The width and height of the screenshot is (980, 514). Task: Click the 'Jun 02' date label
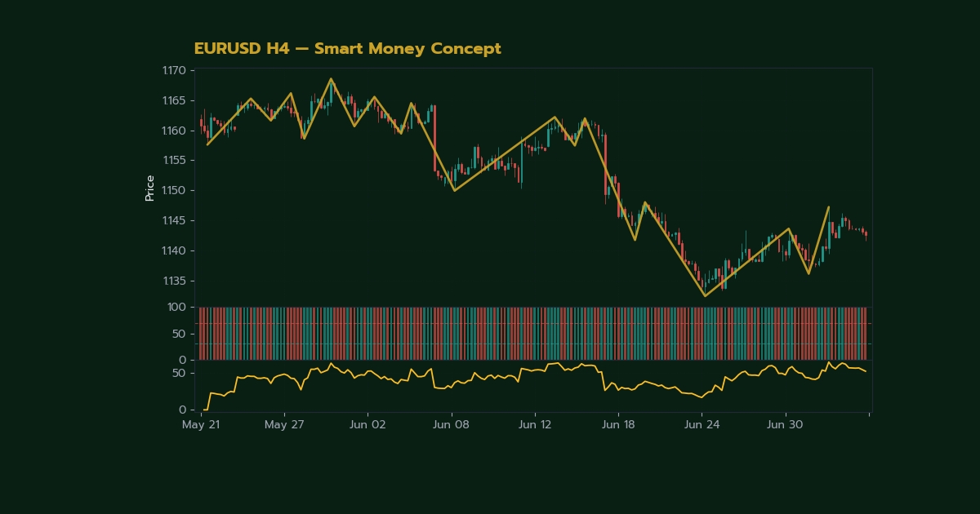coord(367,425)
